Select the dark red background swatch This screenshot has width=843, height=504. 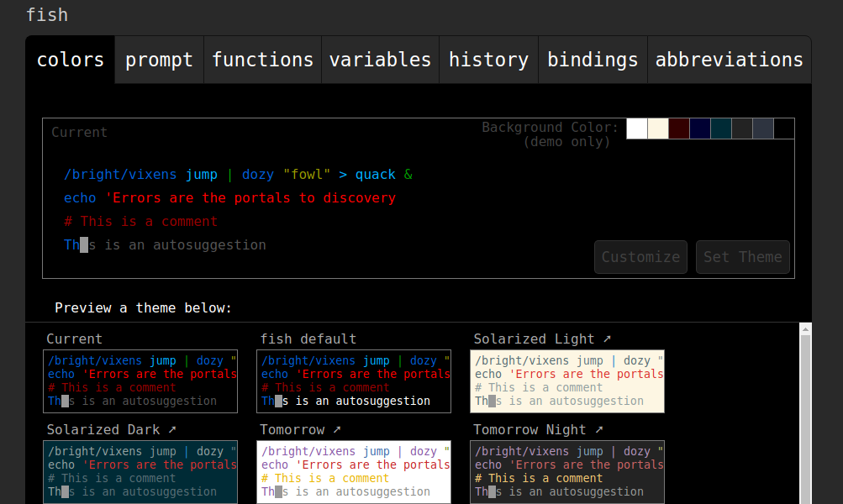(679, 129)
